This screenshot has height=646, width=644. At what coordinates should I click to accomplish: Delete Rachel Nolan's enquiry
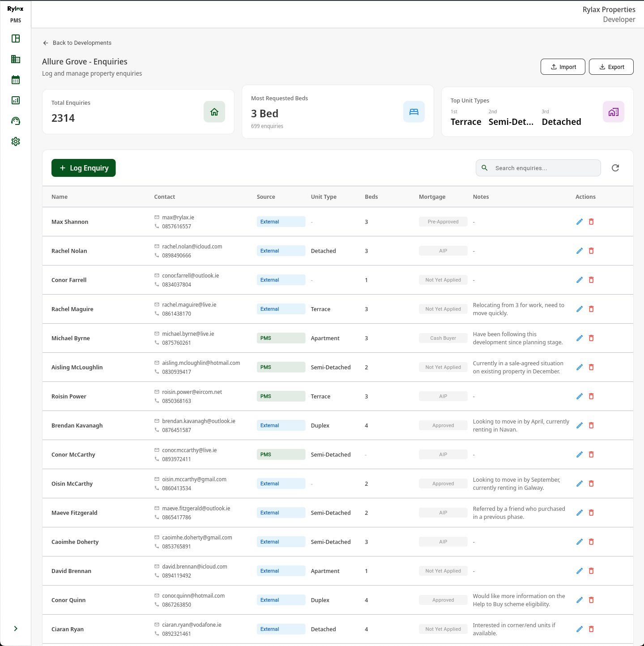[591, 251]
